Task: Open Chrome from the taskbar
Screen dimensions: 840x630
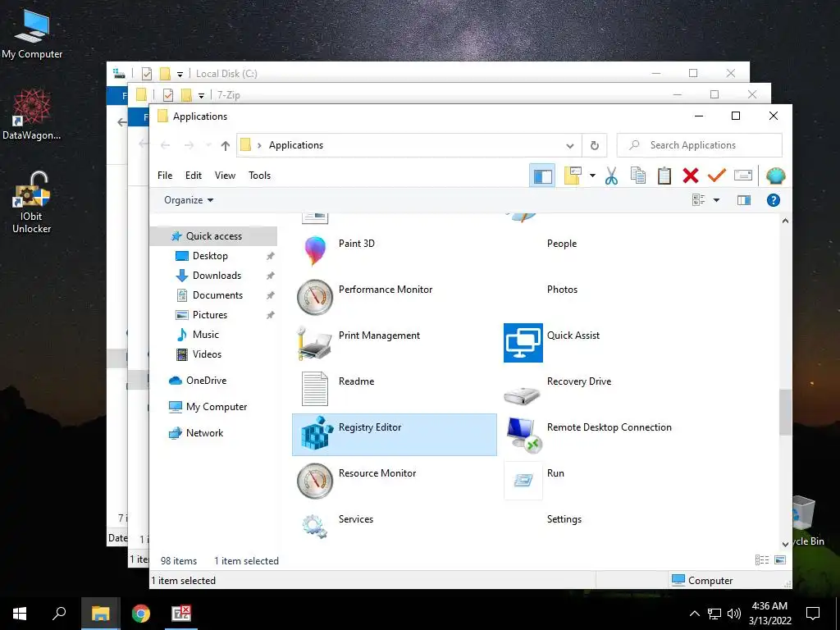Action: (x=141, y=614)
